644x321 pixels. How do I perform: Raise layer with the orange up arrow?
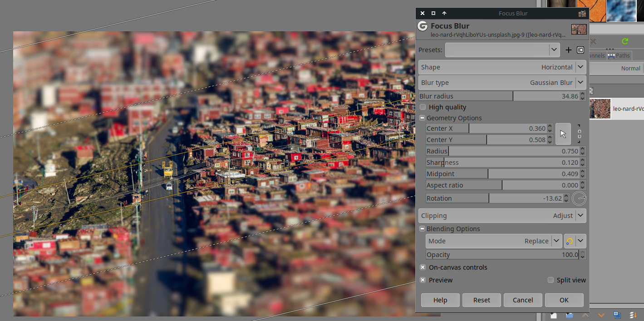586,315
